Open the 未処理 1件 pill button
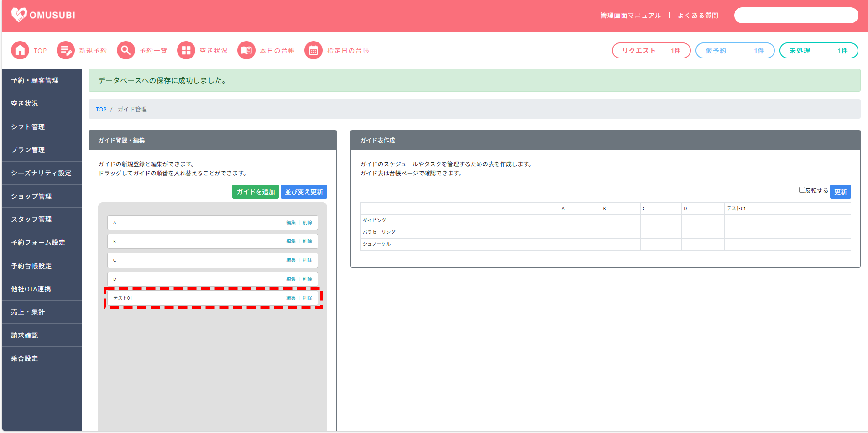868x433 pixels. coord(818,51)
